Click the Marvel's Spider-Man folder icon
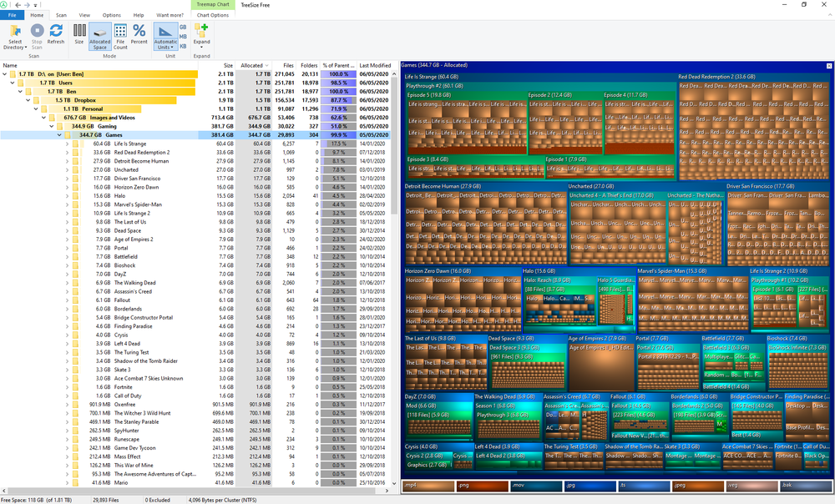Image resolution: width=835 pixels, height=504 pixels. 75,204
